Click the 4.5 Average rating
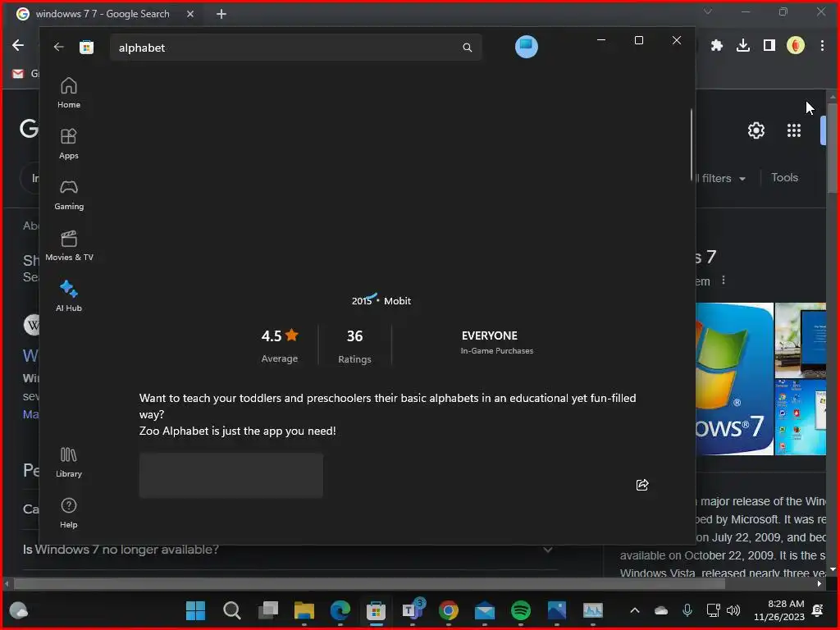Viewport: 840px width, 630px height. pos(279,346)
